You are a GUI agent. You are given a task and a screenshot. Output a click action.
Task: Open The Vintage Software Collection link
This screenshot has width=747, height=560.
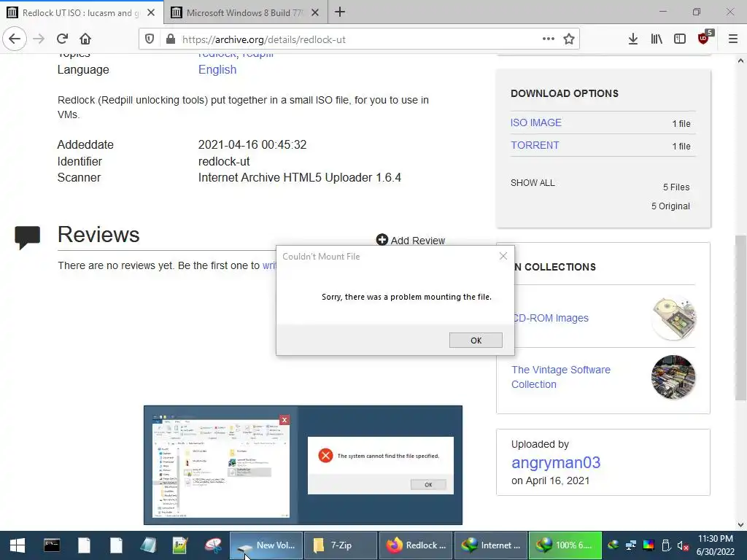(x=561, y=377)
